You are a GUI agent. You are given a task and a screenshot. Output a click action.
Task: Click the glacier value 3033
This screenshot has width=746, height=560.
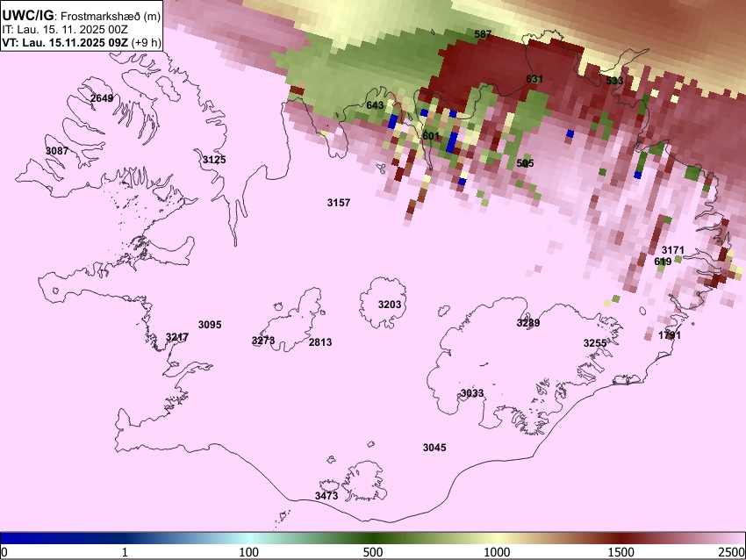(472, 393)
